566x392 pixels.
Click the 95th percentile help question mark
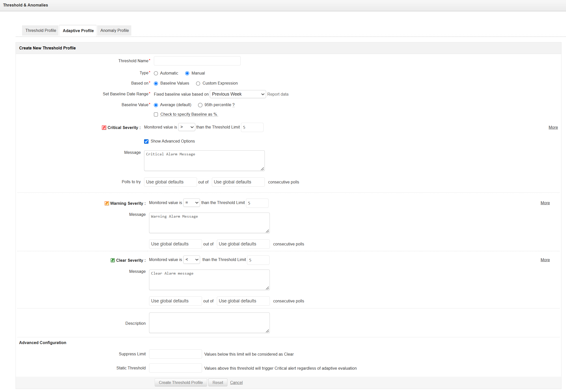[233, 105]
